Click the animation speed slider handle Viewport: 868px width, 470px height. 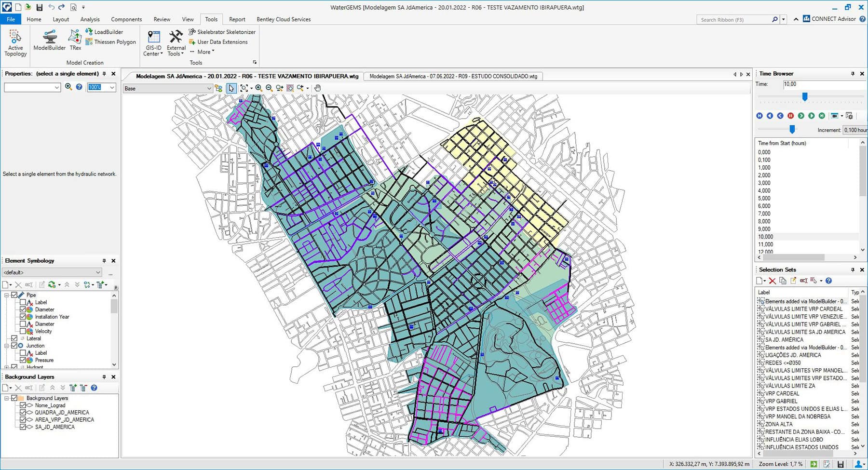click(x=792, y=129)
